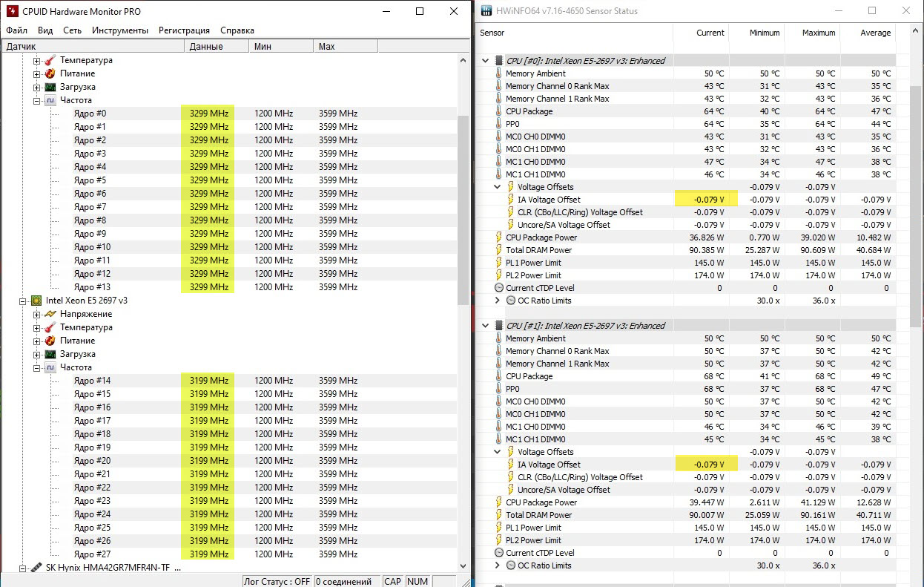Collapse the first Частота node in HWMonitor
The image size is (924, 587).
point(37,100)
